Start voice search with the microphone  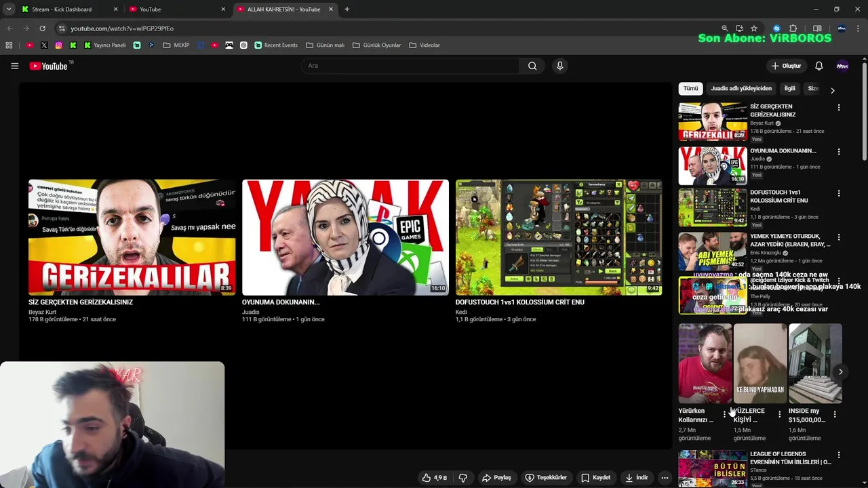point(559,66)
